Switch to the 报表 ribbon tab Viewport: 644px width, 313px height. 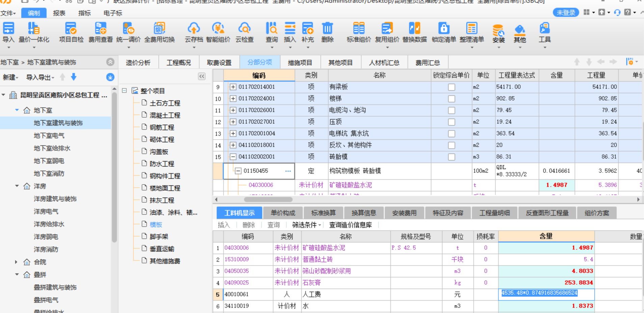59,13
